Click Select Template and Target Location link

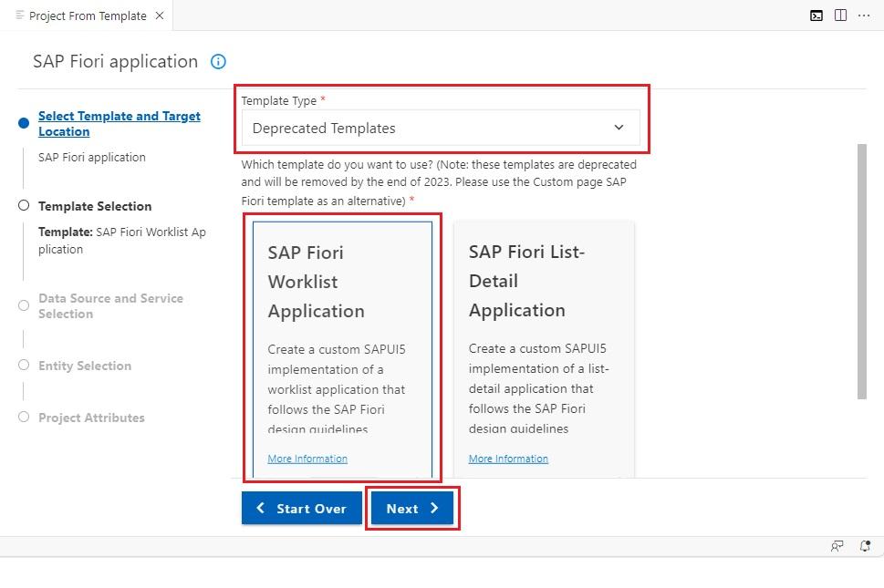[x=119, y=123]
